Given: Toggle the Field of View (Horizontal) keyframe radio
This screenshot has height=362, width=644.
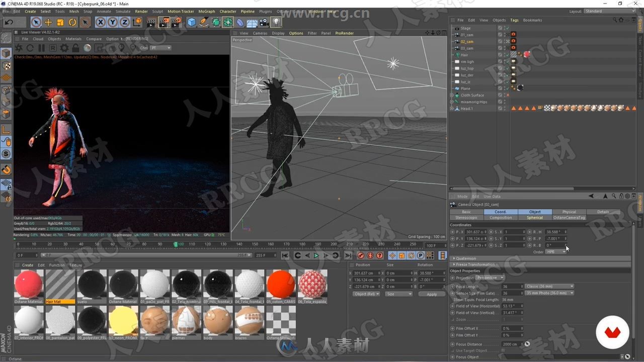Looking at the screenshot, I should point(452,306).
